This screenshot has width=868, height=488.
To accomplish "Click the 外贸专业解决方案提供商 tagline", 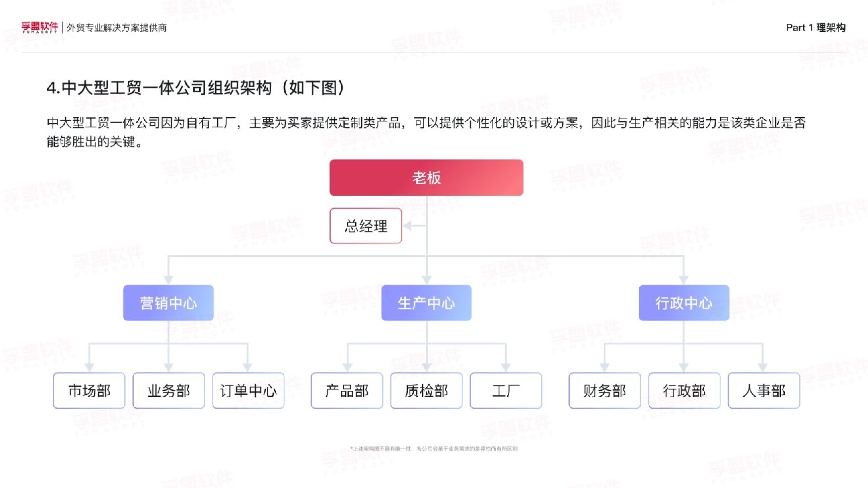I will 116,28.
